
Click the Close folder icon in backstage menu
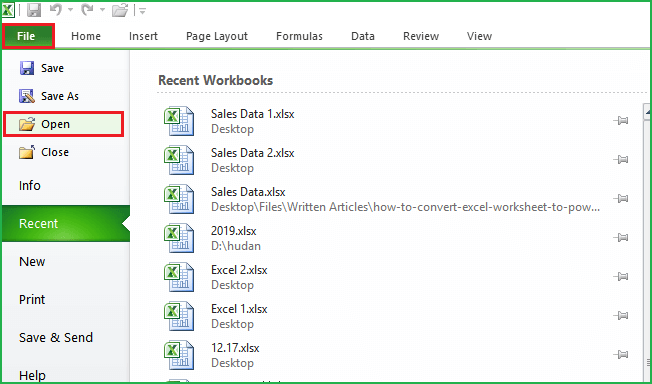point(27,152)
